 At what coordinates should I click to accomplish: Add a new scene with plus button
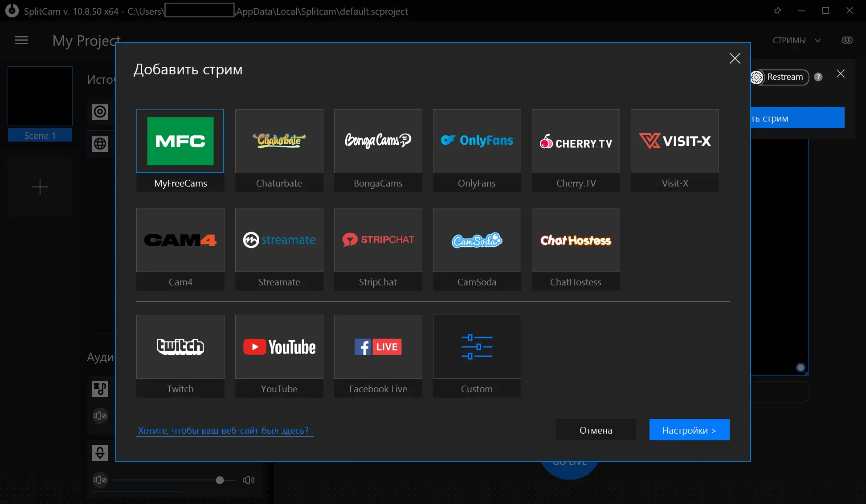click(x=40, y=187)
